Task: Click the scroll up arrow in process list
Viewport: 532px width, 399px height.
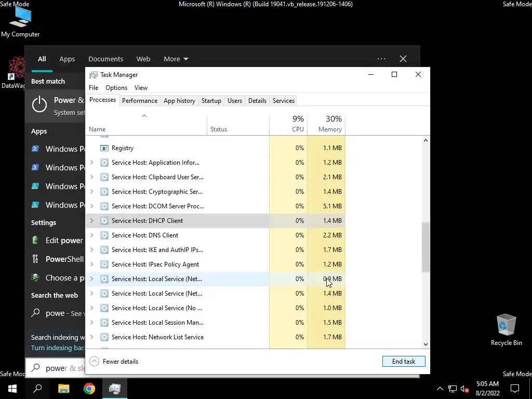Action: click(x=425, y=140)
